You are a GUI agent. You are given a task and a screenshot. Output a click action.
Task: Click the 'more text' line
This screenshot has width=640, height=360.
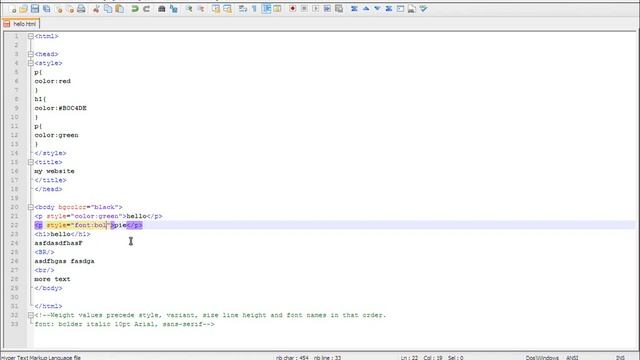tap(52, 279)
